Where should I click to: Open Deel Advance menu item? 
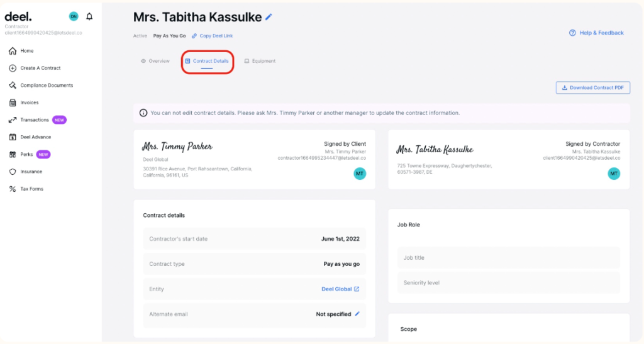tap(36, 137)
